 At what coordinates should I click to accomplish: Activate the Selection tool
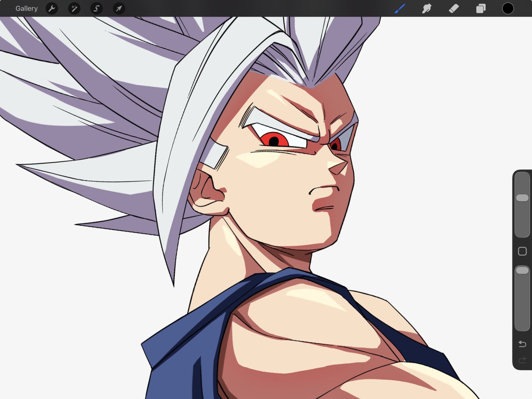[96, 8]
